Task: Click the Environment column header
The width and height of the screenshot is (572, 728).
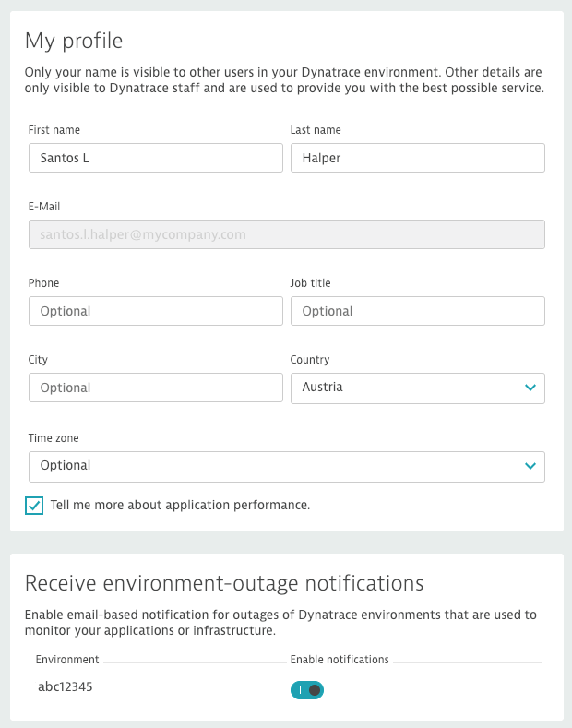Action: pos(67,660)
